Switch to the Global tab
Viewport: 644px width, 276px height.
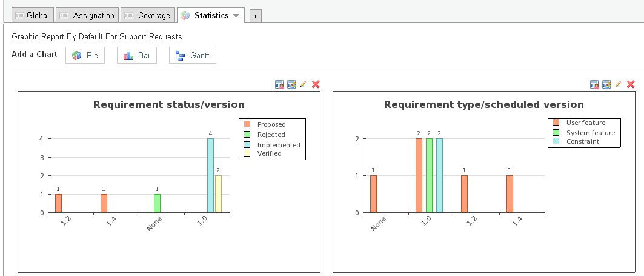click(33, 16)
